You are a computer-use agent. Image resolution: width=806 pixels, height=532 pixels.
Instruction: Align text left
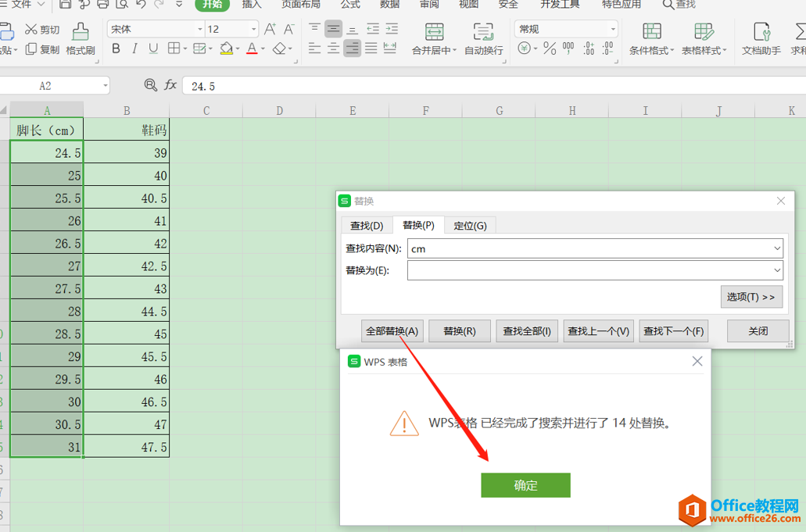tap(314, 48)
